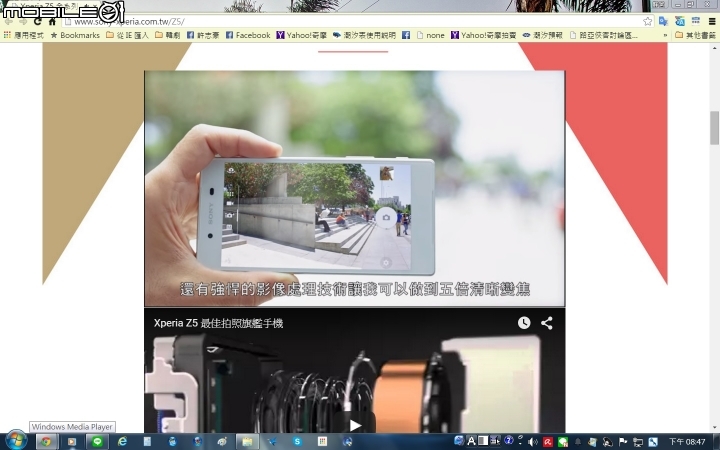Click the taskbar clock 下午 08:47
Viewport: 720px width, 450px height.
687,442
